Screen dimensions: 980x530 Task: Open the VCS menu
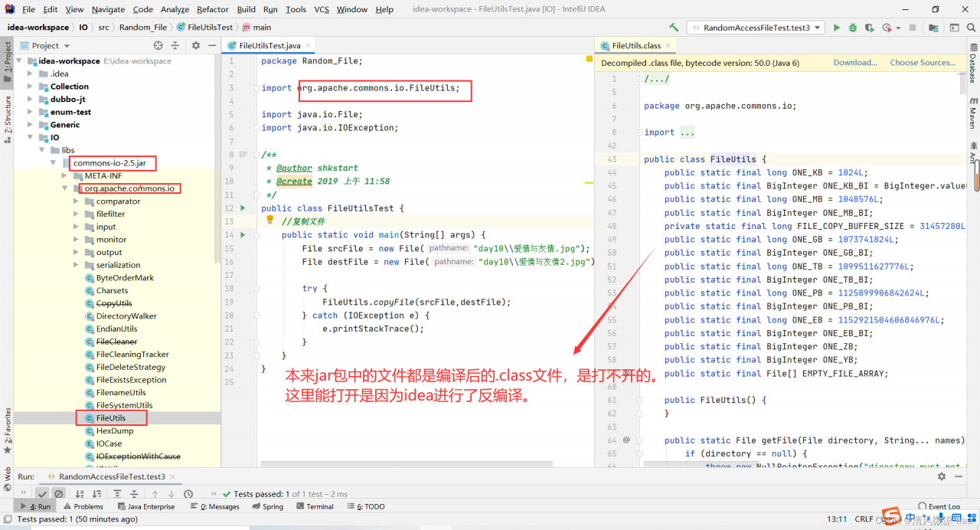click(322, 9)
